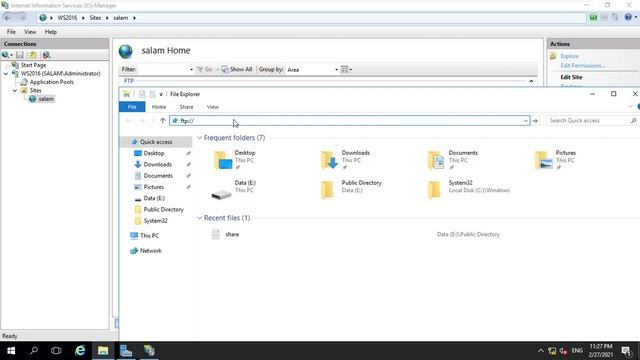Click Show All in the filter bar

(x=237, y=69)
